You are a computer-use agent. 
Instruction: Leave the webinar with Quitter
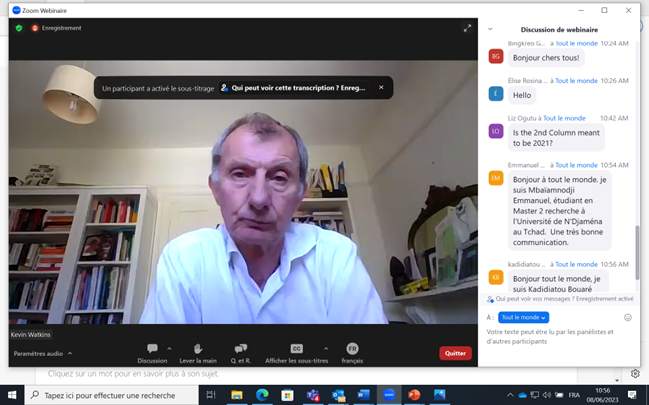click(x=455, y=353)
